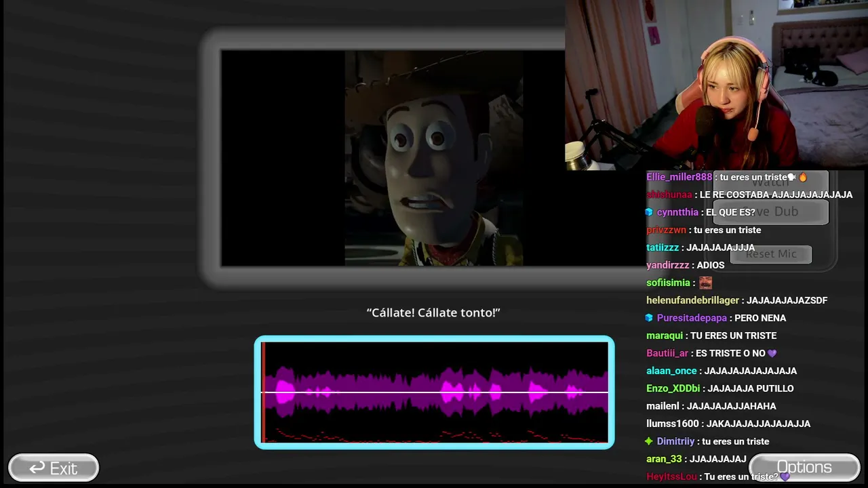This screenshot has width=868, height=488.
Task: Click the purple heart in HeyItssLou's message
Action: [785, 476]
